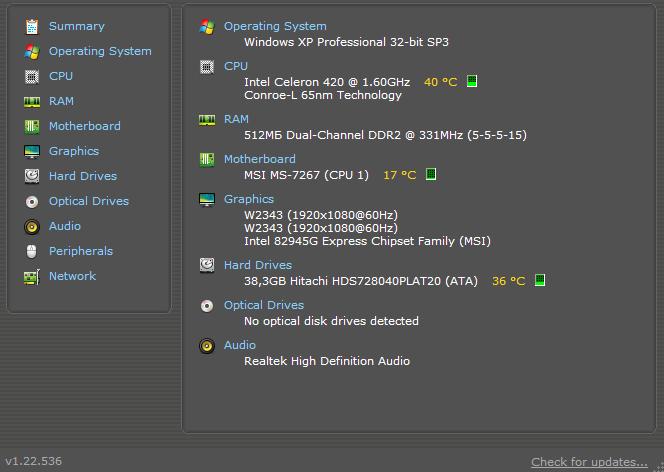
Task: Click the green CPU temperature indicator
Action: (x=472, y=81)
